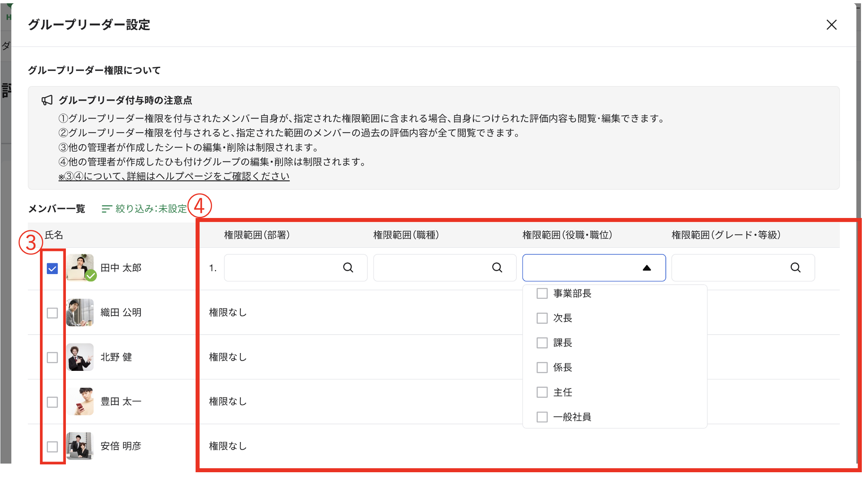Check the 織田 公明 member checkbox

[52, 313]
